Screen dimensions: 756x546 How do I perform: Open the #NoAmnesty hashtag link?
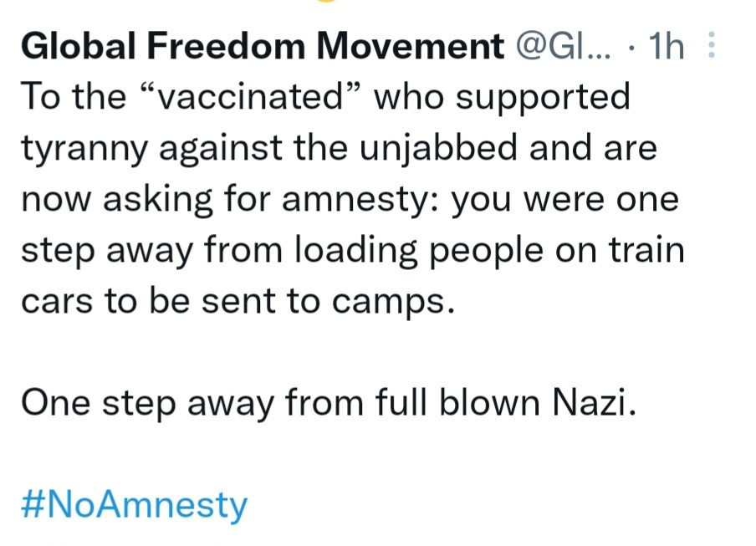tap(134, 505)
